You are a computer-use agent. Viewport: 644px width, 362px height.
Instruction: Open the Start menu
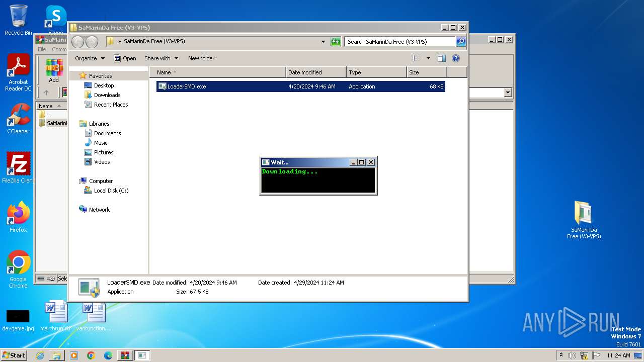click(14, 355)
